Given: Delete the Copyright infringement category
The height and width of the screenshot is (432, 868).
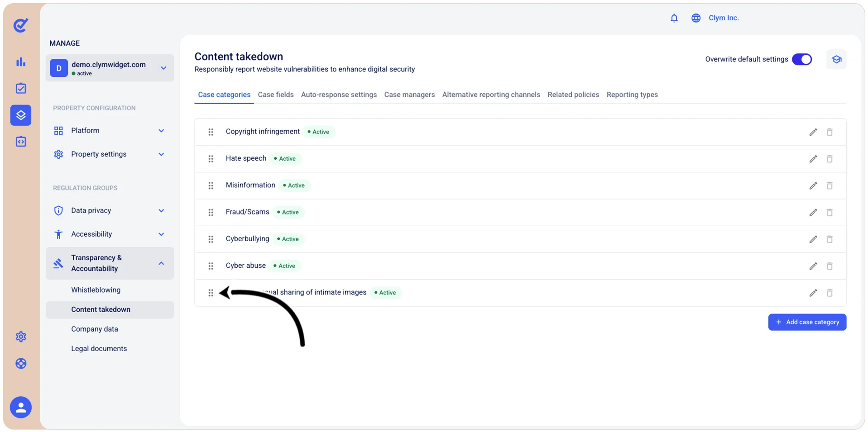Looking at the screenshot, I should (x=830, y=132).
